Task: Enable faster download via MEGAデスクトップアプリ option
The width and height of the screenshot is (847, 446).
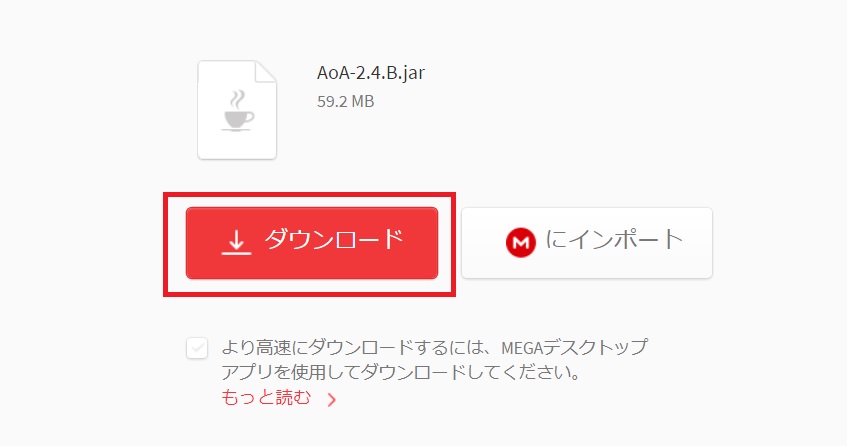Action: (x=197, y=348)
